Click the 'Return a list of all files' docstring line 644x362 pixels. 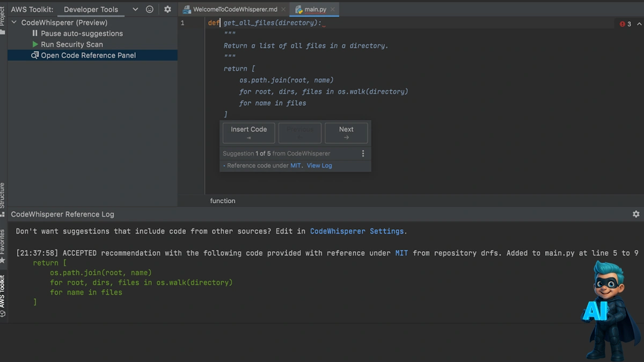pyautogui.click(x=306, y=46)
